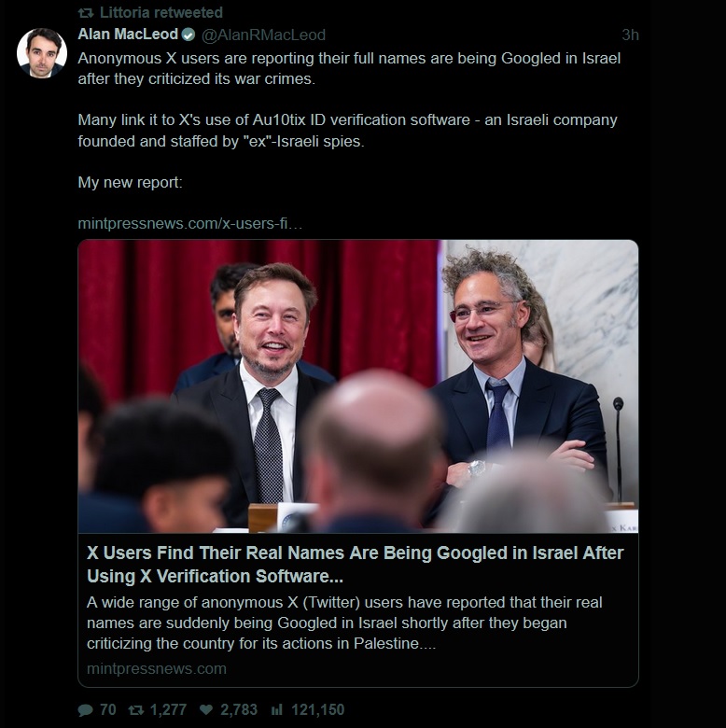Click the retweet icon before 'Littoria retweeted'
Viewport: 726px width, 728px height.
tap(85, 13)
